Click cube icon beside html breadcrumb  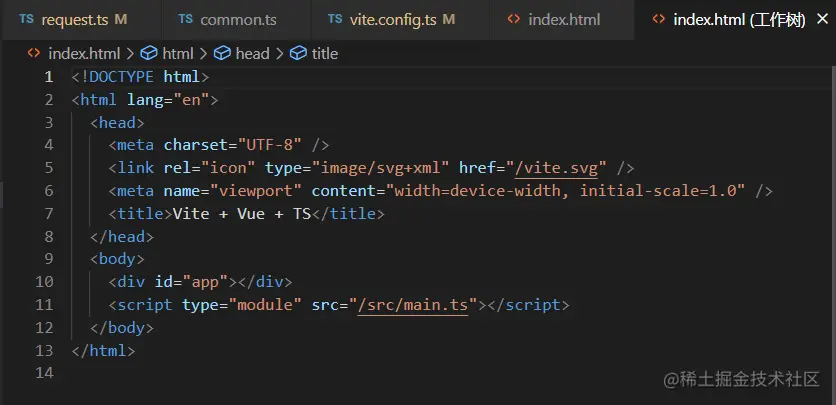(149, 53)
